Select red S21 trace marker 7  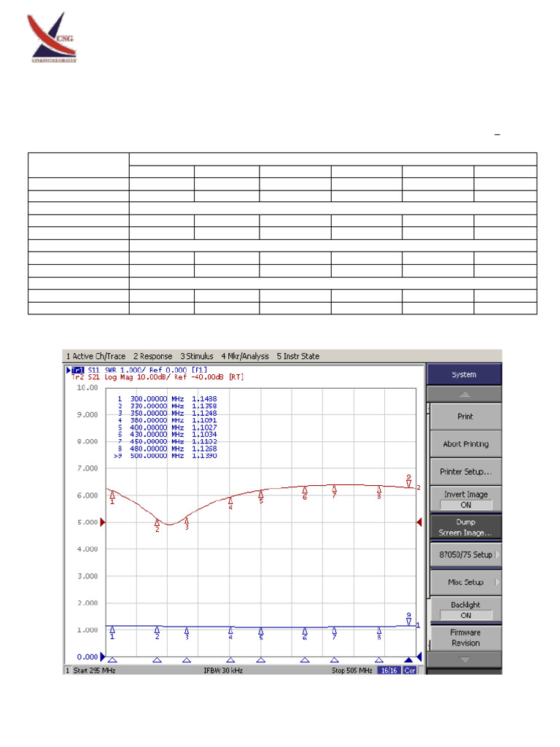(x=334, y=492)
